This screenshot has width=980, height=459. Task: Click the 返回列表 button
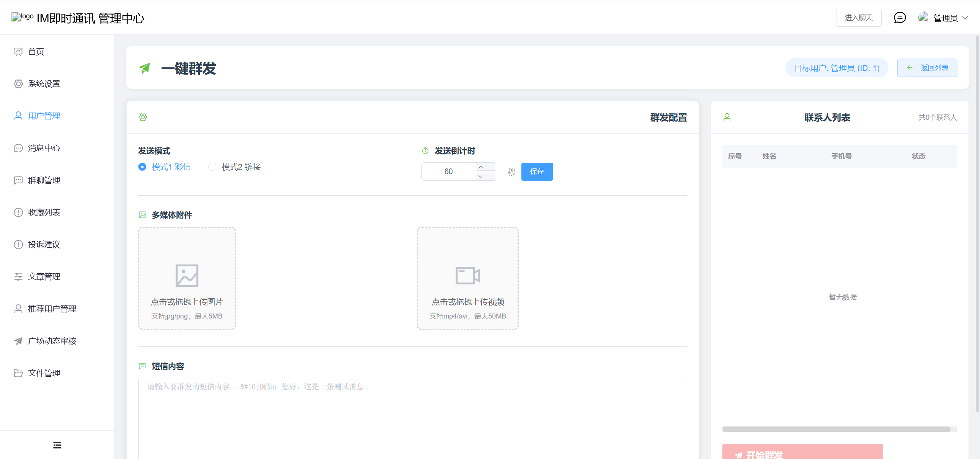click(x=927, y=68)
